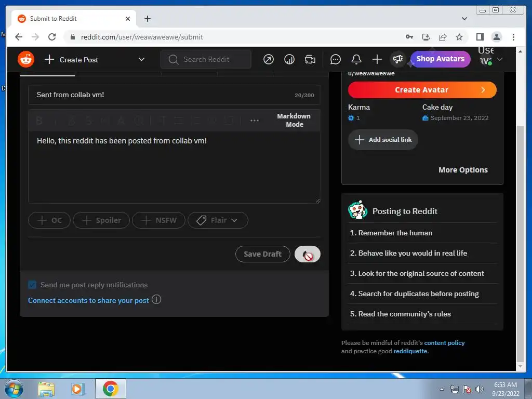Open More Options in profile card
Image resolution: width=532 pixels, height=399 pixels.
(x=463, y=170)
